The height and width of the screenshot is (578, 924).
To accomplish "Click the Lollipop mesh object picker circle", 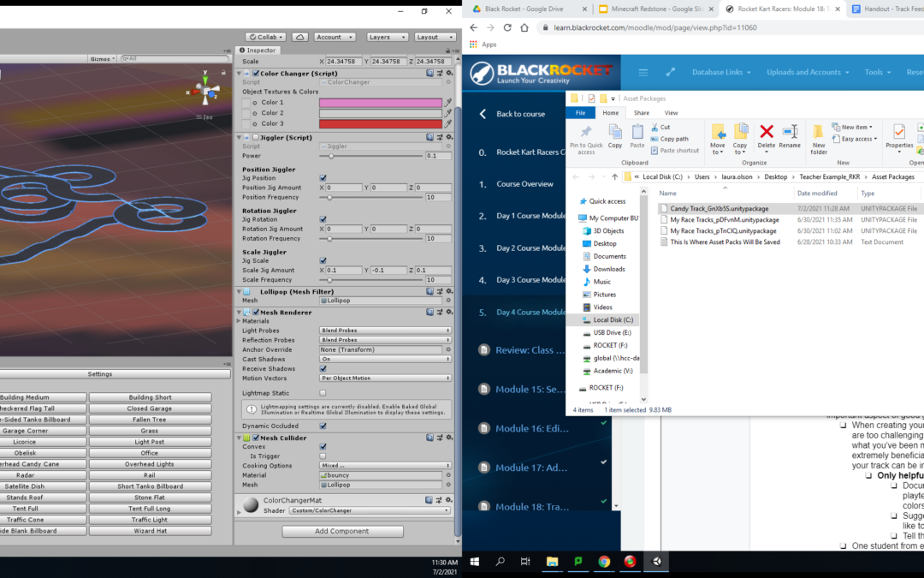I will coord(448,301).
